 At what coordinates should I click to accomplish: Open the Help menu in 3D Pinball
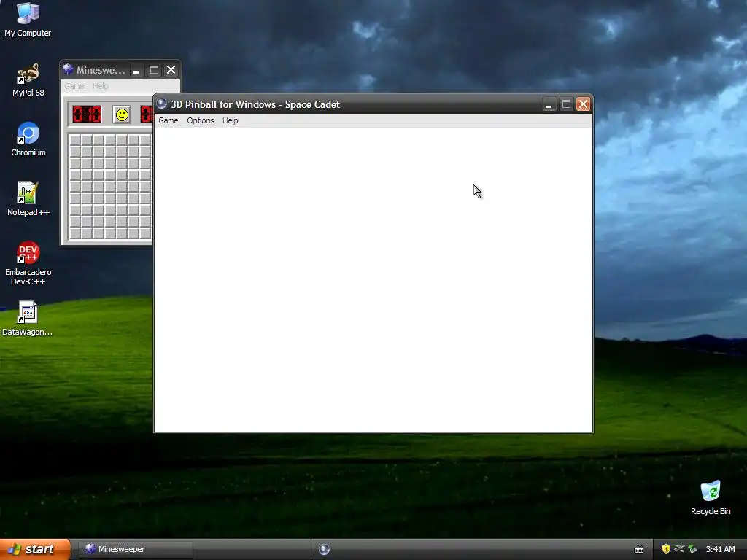tap(230, 120)
